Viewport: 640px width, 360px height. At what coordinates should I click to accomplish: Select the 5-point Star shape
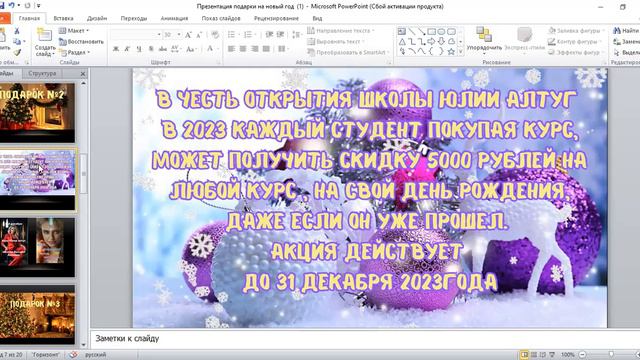pos(451,52)
